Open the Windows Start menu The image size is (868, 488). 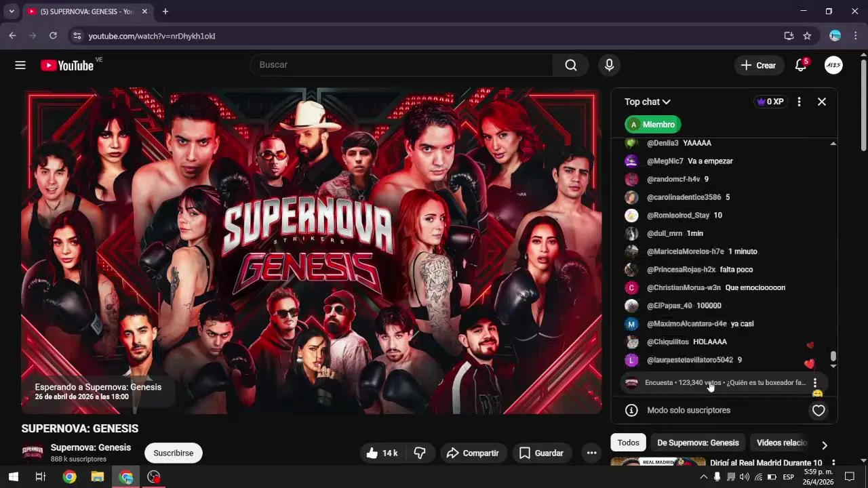[x=13, y=477]
